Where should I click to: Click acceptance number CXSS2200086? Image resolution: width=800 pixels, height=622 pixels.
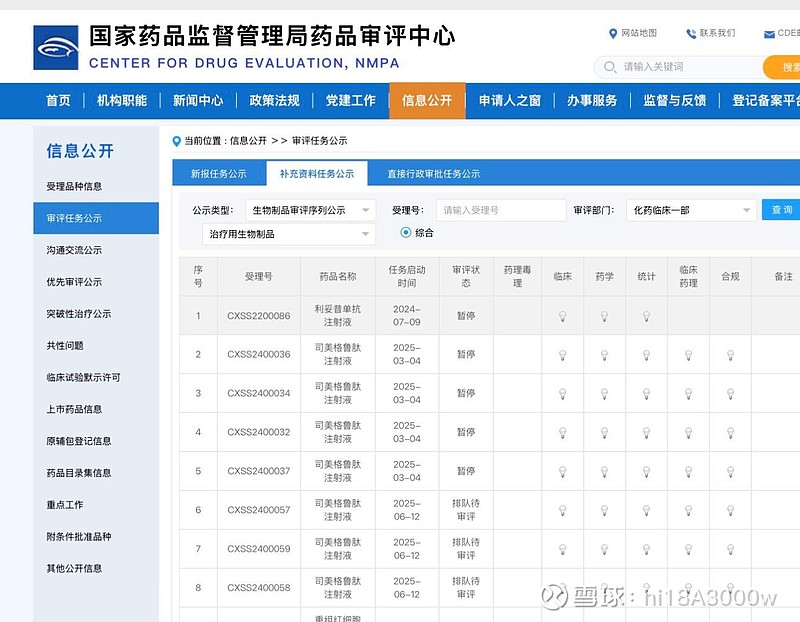click(x=259, y=316)
